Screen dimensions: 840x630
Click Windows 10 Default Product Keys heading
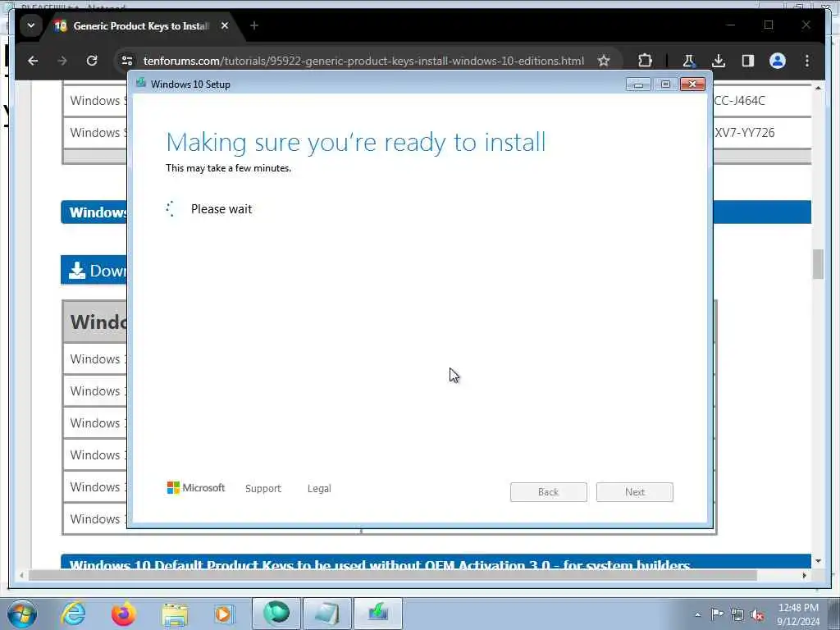[x=380, y=564]
